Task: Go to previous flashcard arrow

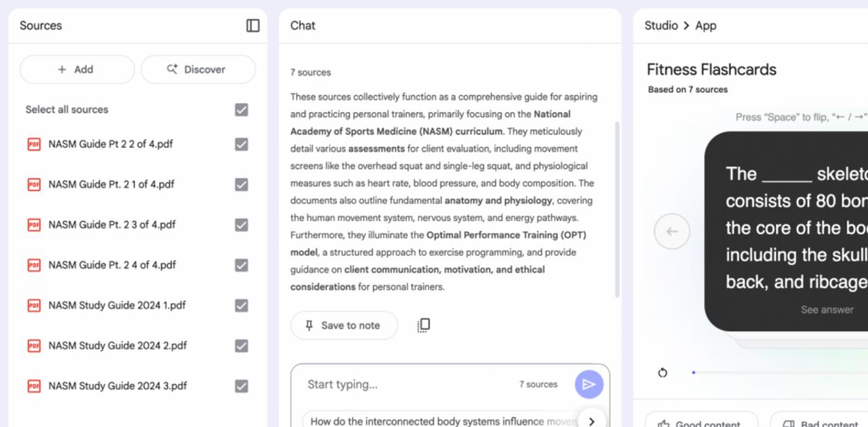Action: tap(672, 231)
